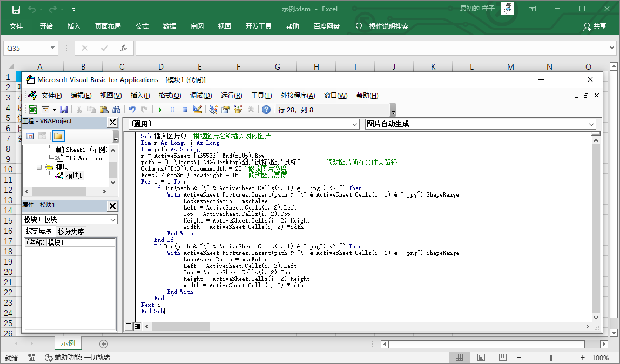Select the 公式 ribbon tab in Excel

tap(142, 26)
